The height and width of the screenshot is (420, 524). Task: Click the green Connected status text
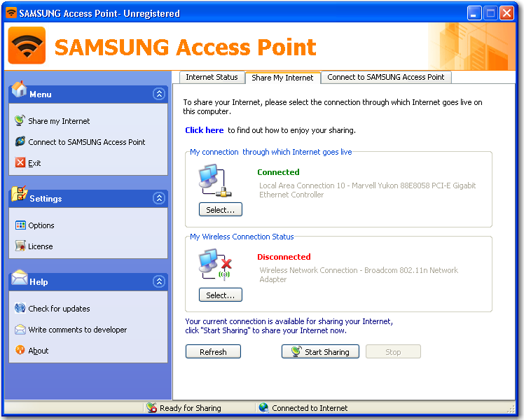pyautogui.click(x=278, y=172)
